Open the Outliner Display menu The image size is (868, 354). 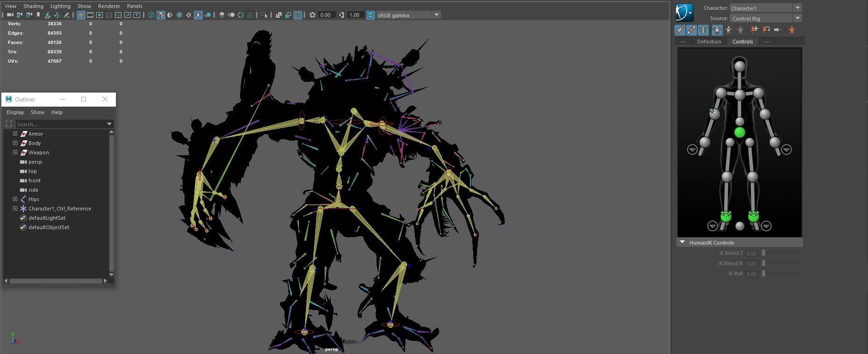[x=15, y=112]
